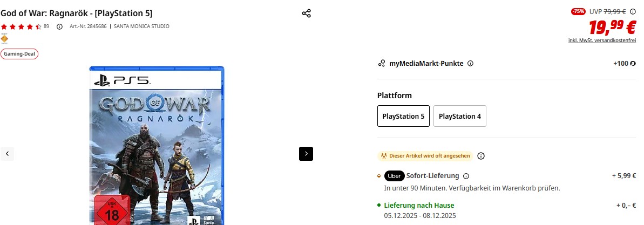Show next product image with right arrow
This screenshot has height=225, width=644.
coord(306,154)
